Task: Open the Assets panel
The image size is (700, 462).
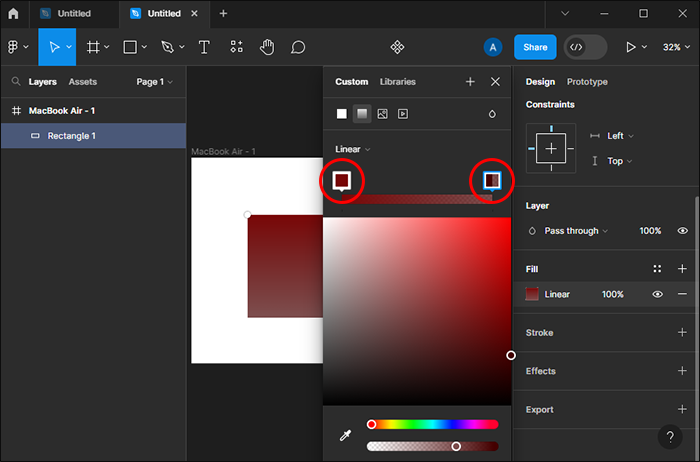Action: [82, 82]
